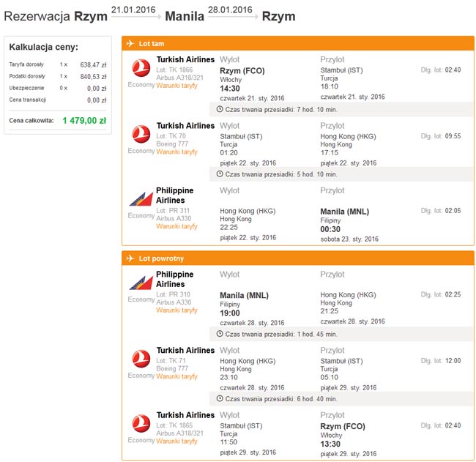This screenshot has height=462, width=476.
Task: Open Warunki taryfy for flight PR 310
Action: pyautogui.click(x=176, y=310)
